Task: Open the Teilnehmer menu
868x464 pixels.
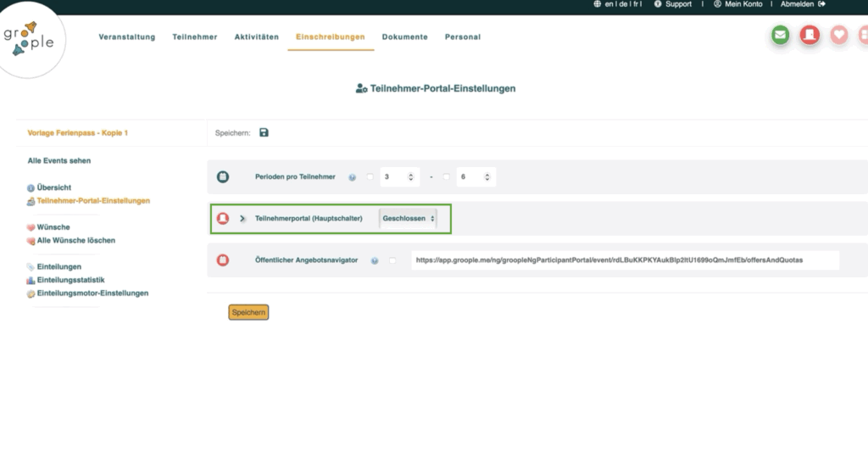Action: [194, 37]
